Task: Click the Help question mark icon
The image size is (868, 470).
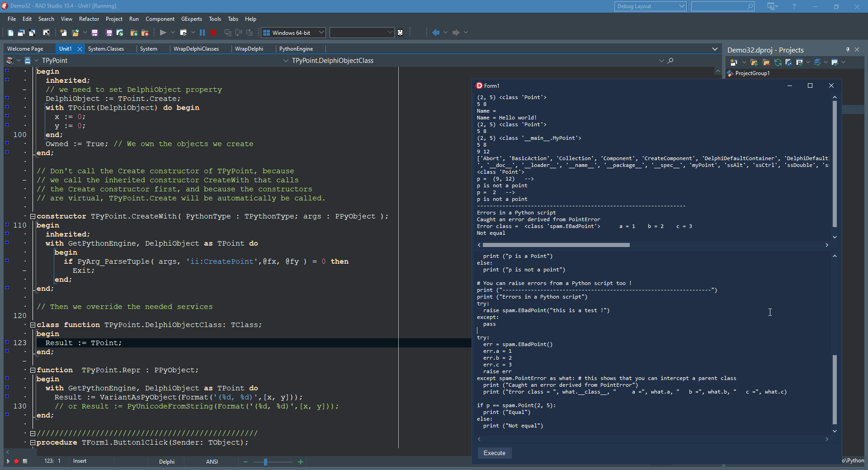Action: coord(794,6)
